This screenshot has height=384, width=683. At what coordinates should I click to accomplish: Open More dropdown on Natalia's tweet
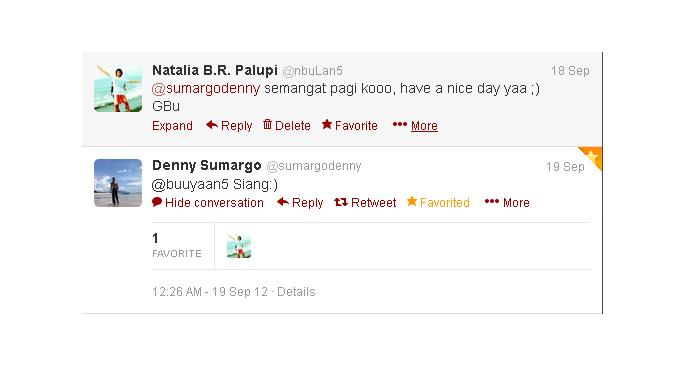point(424,126)
